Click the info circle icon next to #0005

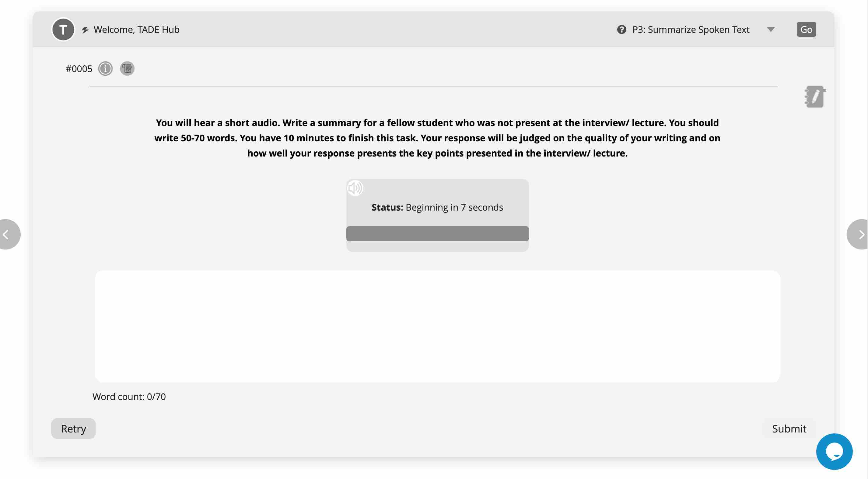pyautogui.click(x=105, y=68)
